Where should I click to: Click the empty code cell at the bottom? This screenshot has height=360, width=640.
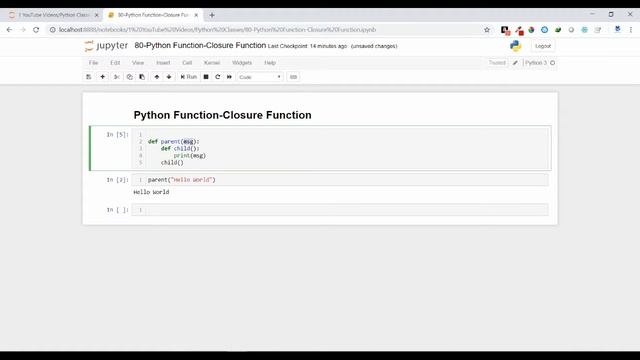(340, 210)
